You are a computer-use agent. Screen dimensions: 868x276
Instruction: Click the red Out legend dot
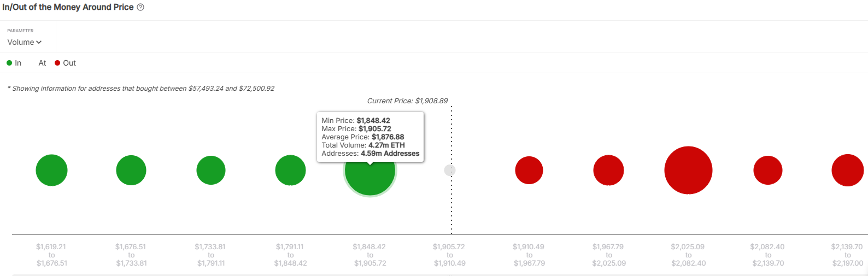click(57, 63)
